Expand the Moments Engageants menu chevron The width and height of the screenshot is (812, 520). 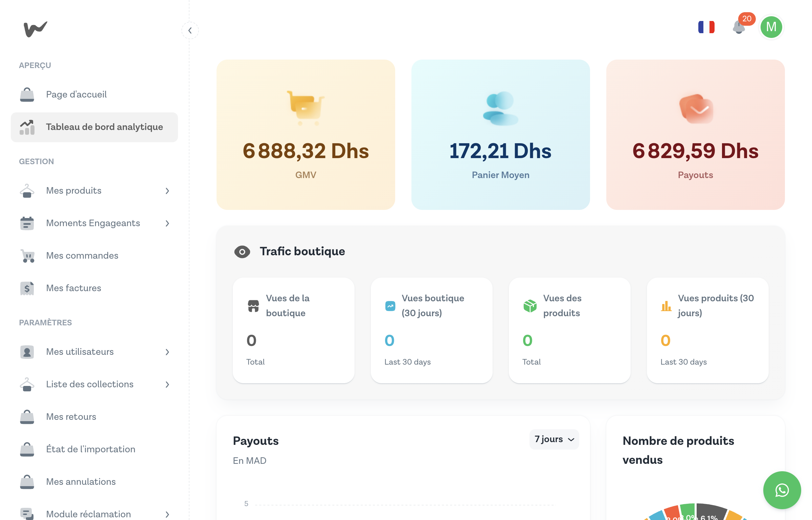(167, 223)
